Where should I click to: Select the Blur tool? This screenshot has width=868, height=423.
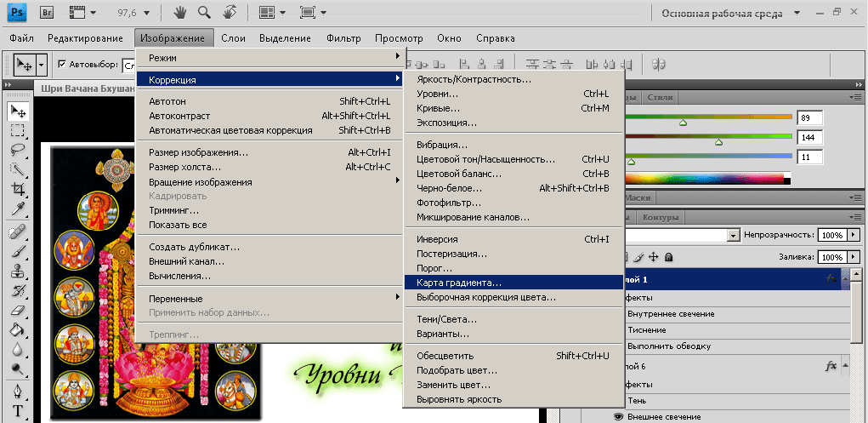coord(18,349)
